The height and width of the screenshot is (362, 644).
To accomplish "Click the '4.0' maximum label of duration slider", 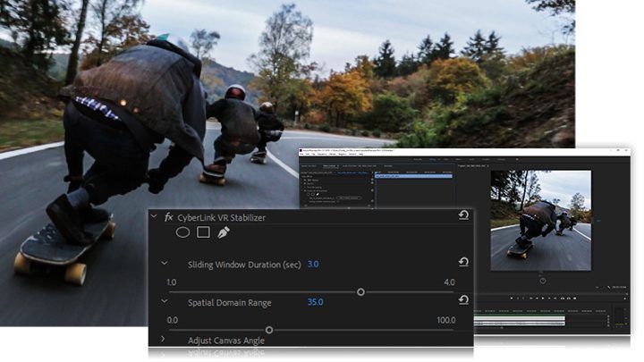I will click(449, 282).
